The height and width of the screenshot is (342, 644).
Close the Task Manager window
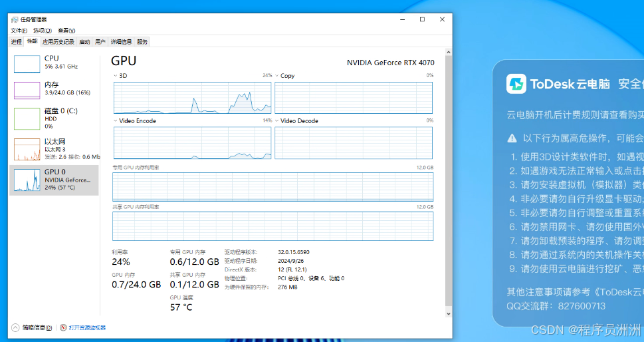(443, 19)
